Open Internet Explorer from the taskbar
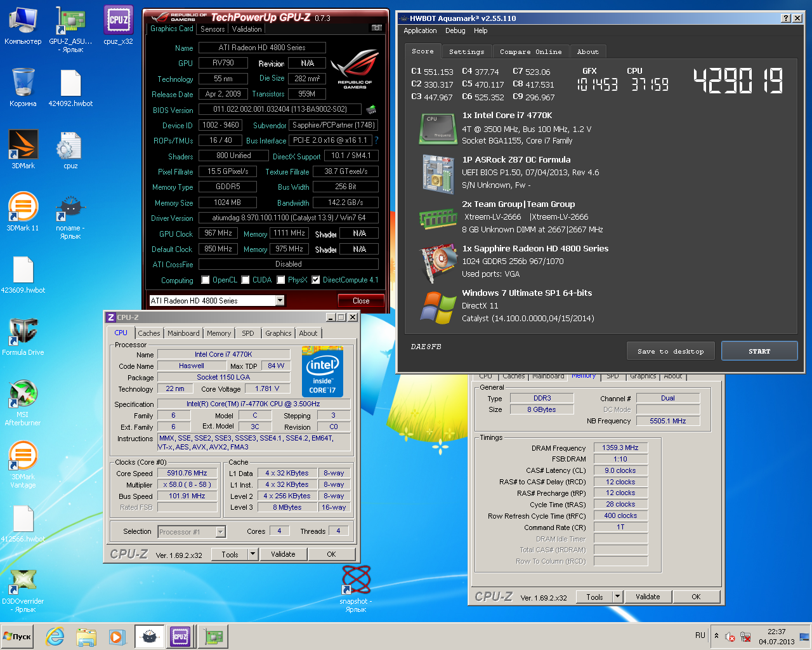This screenshot has width=812, height=650. coord(55,637)
